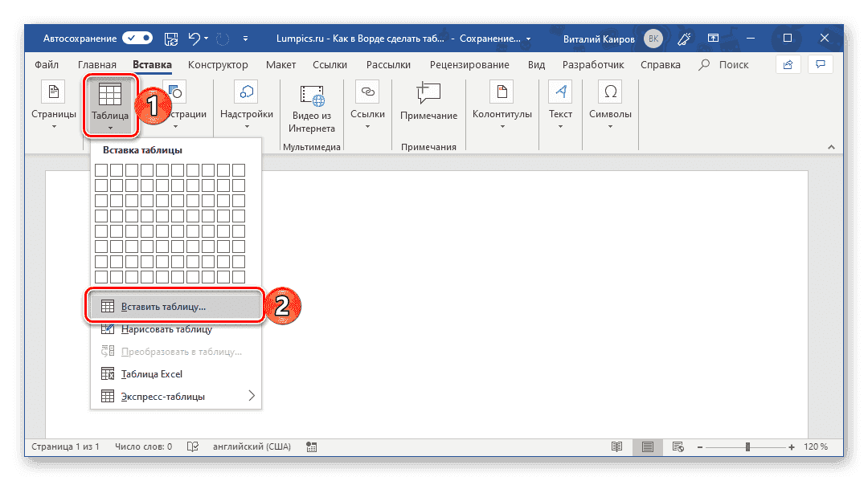Switch to Режим чтения view in status bar
This screenshot has height=481, width=868.
[x=617, y=446]
